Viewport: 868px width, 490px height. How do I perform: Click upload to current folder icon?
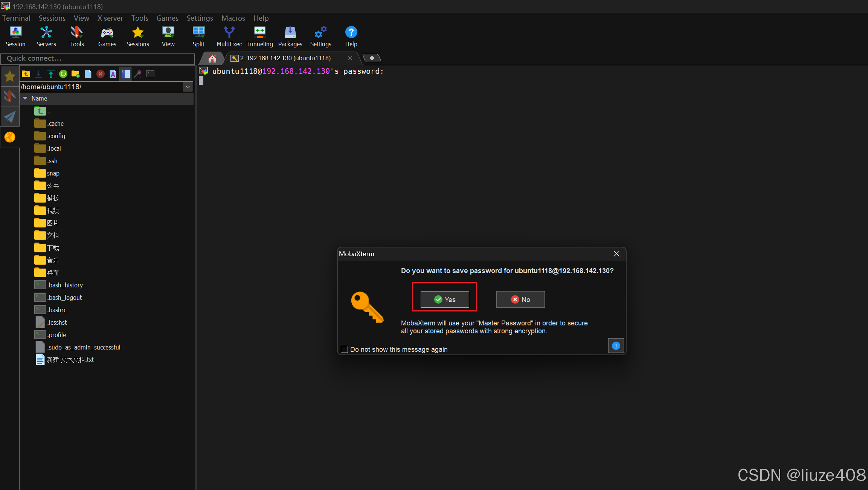pos(51,74)
